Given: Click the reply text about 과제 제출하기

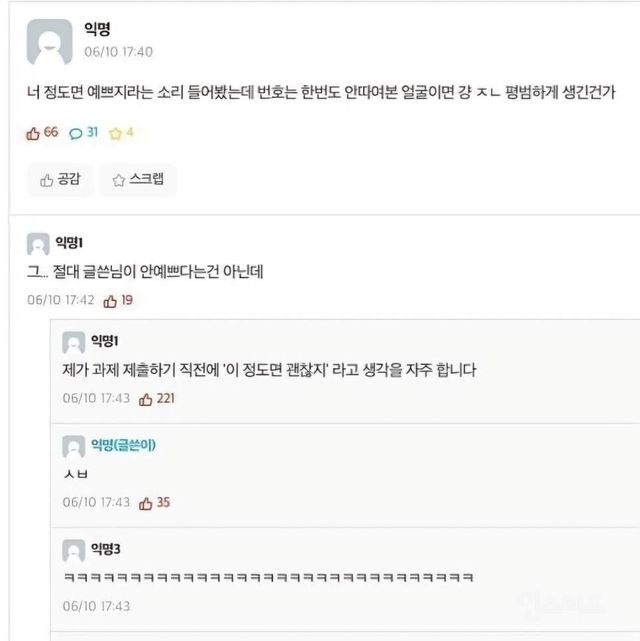Looking at the screenshot, I should coord(268,370).
